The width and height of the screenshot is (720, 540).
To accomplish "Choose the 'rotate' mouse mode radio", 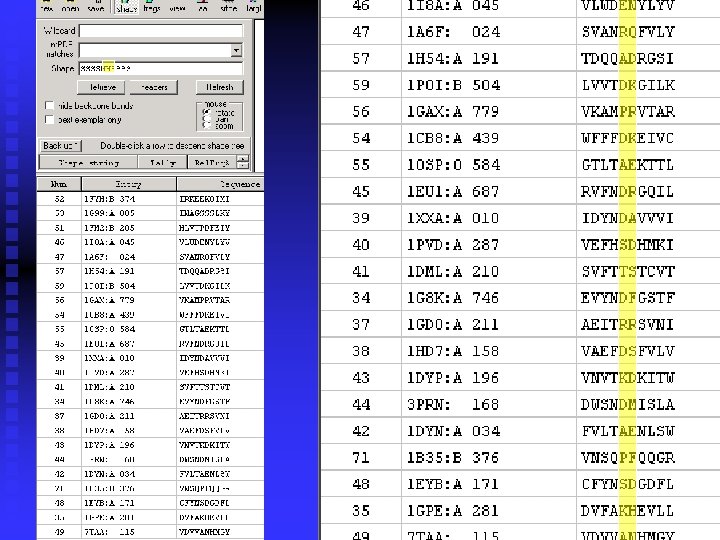I will click(207, 112).
